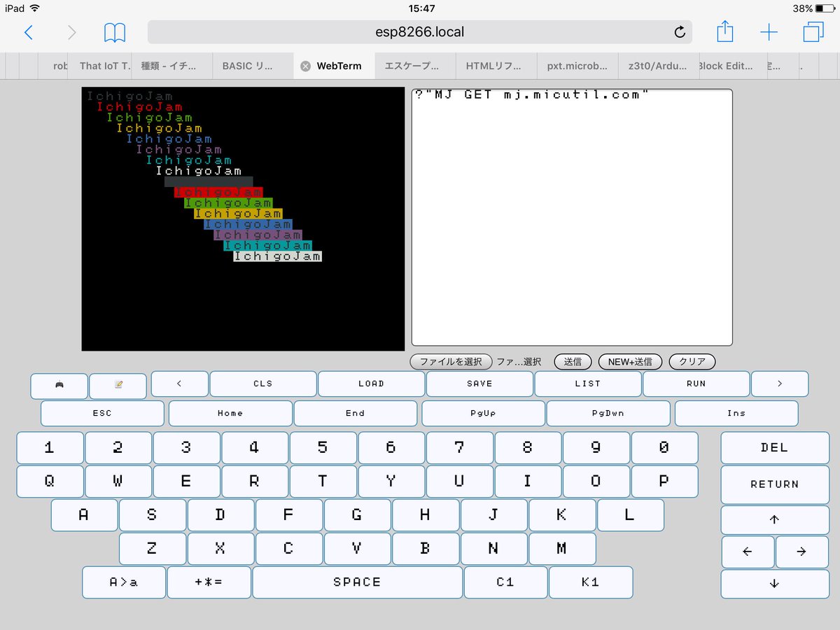Switch to symbols with +*= key
The width and height of the screenshot is (840, 630).
(209, 582)
